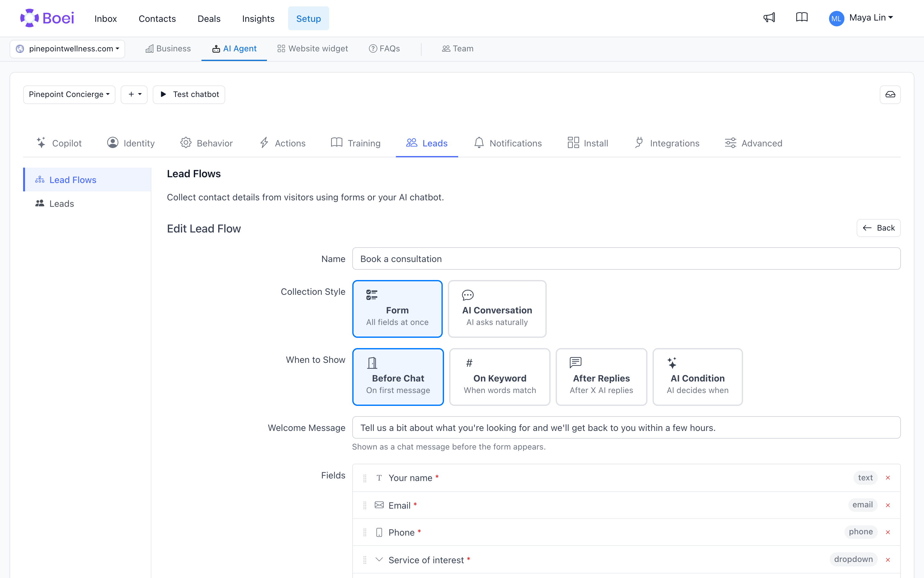The image size is (924, 578).
Task: Choose AI Condition trigger
Action: [697, 377]
